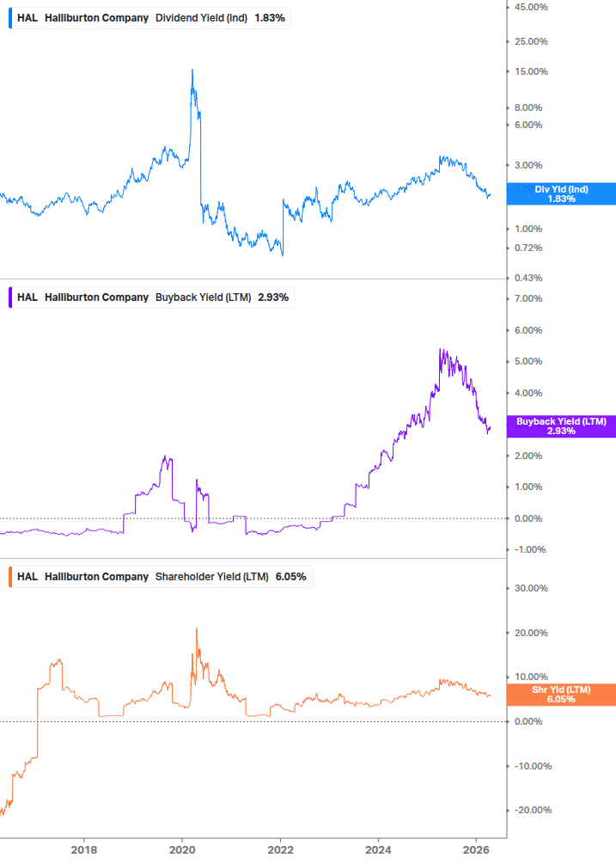616x864 pixels.
Task: Click the 0.72% tick on dividend axis
Action: pos(528,248)
